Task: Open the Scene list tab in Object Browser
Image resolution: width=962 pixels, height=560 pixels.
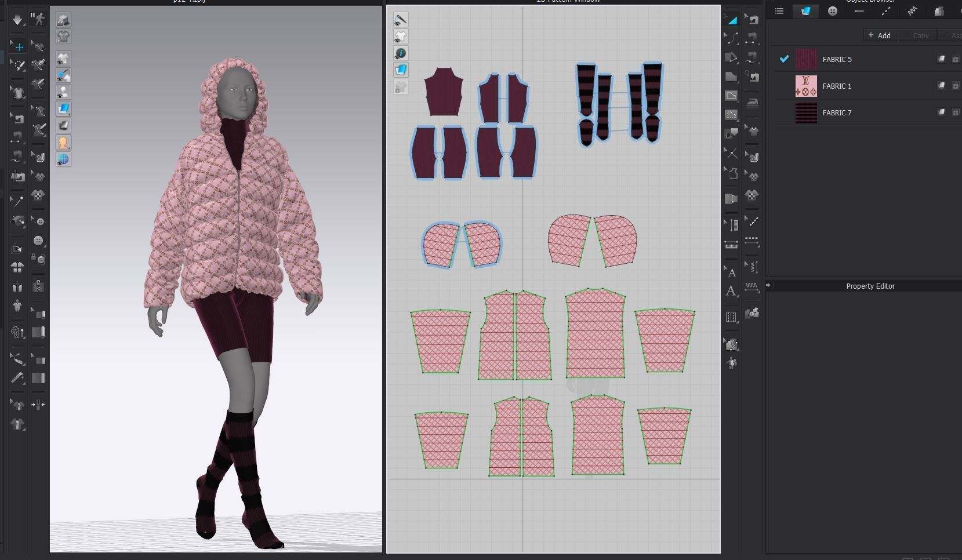Action: coord(779,11)
